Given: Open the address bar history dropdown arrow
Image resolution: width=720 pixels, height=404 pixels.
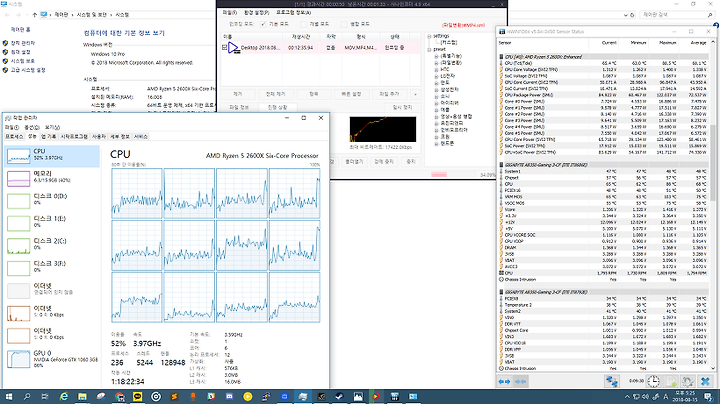Looking at the screenshot, I should click(625, 15).
